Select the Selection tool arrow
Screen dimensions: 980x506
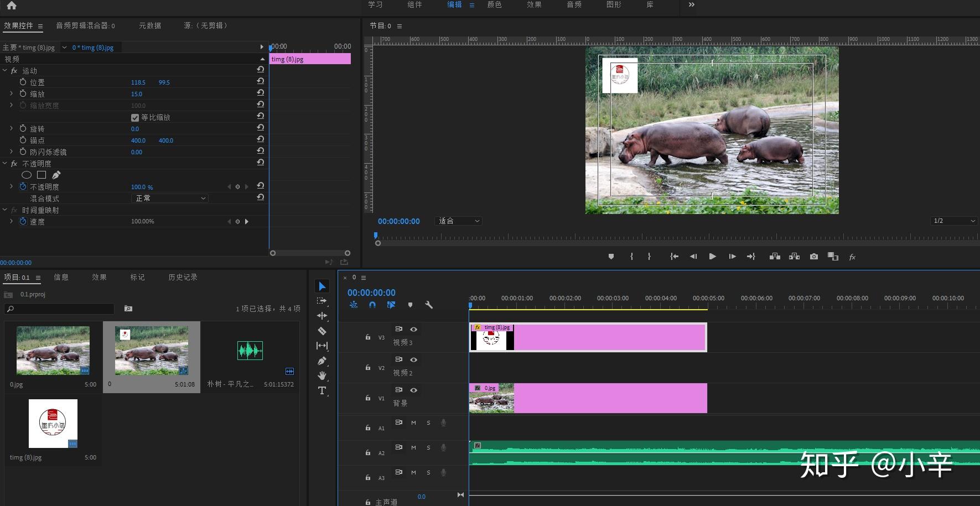coord(322,286)
